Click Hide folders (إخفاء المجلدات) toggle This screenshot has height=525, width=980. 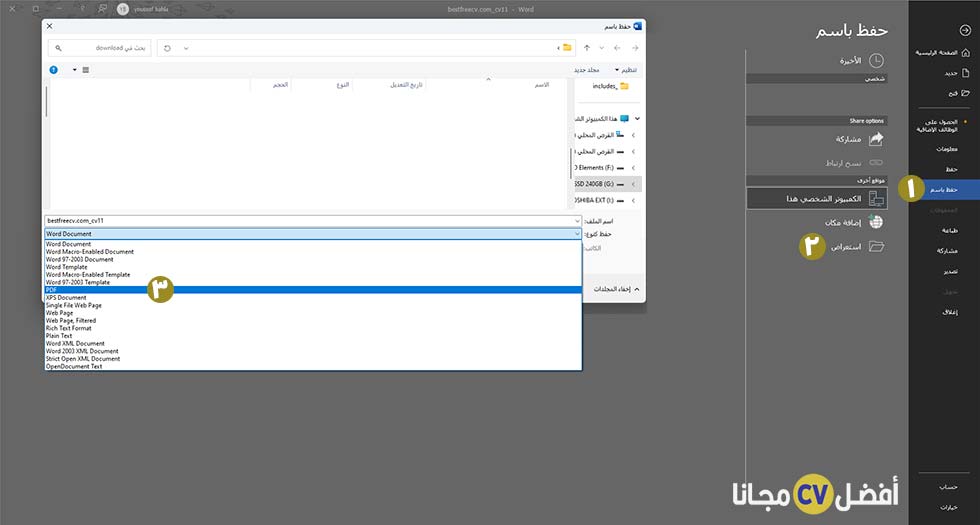point(616,289)
